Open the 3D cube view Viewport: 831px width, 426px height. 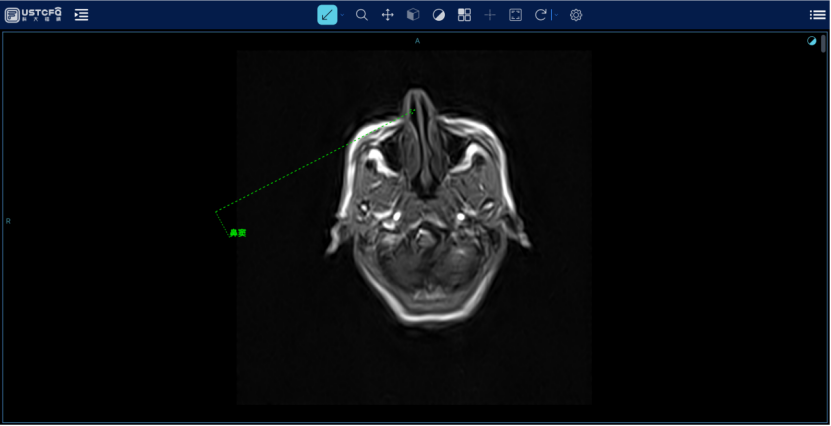413,15
